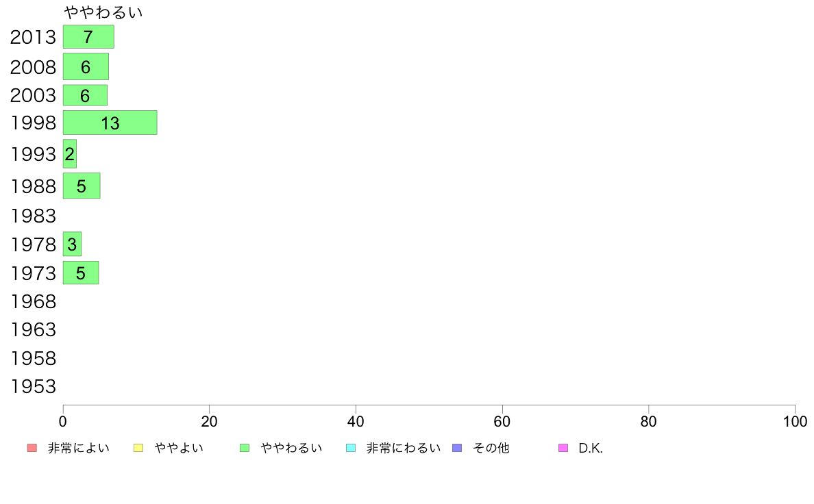
Task: Click the yellow ややよい legend swatch
Action: (x=138, y=448)
